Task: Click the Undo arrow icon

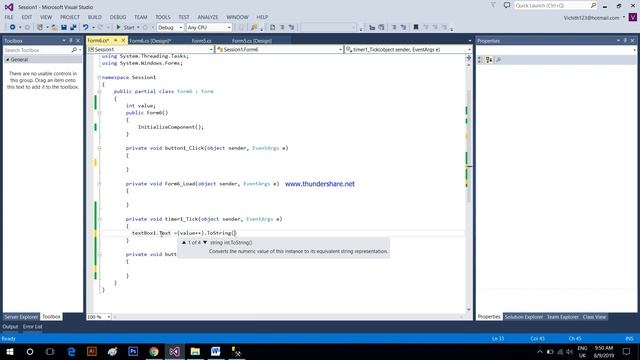Action: [85, 27]
